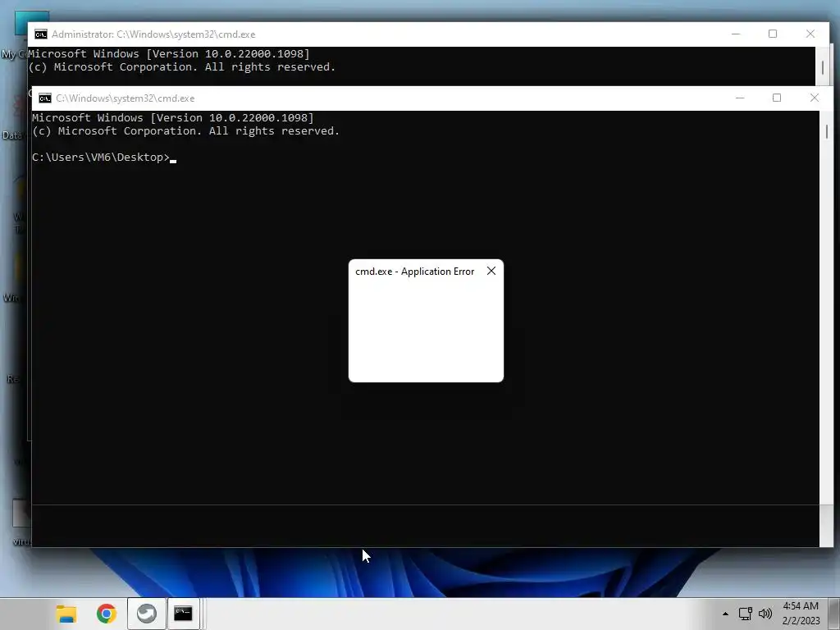
Task: Click the front cmd window scrollbar thumb
Action: click(x=827, y=131)
